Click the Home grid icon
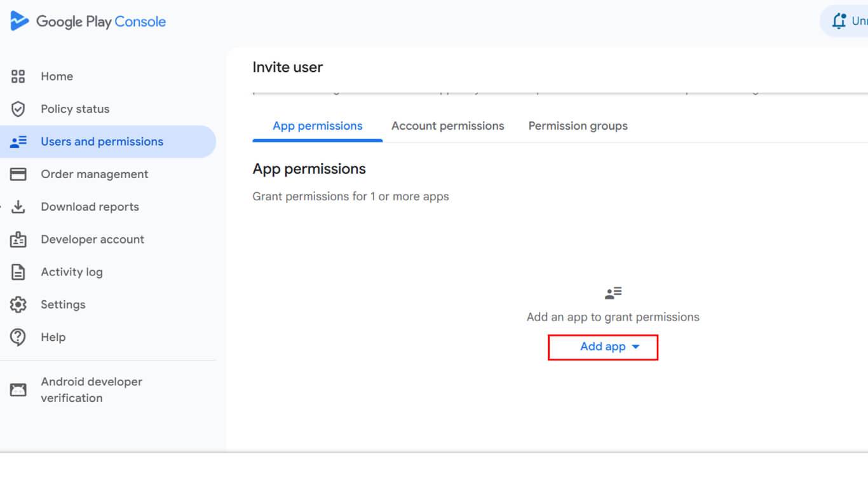The image size is (868, 489). point(18,76)
